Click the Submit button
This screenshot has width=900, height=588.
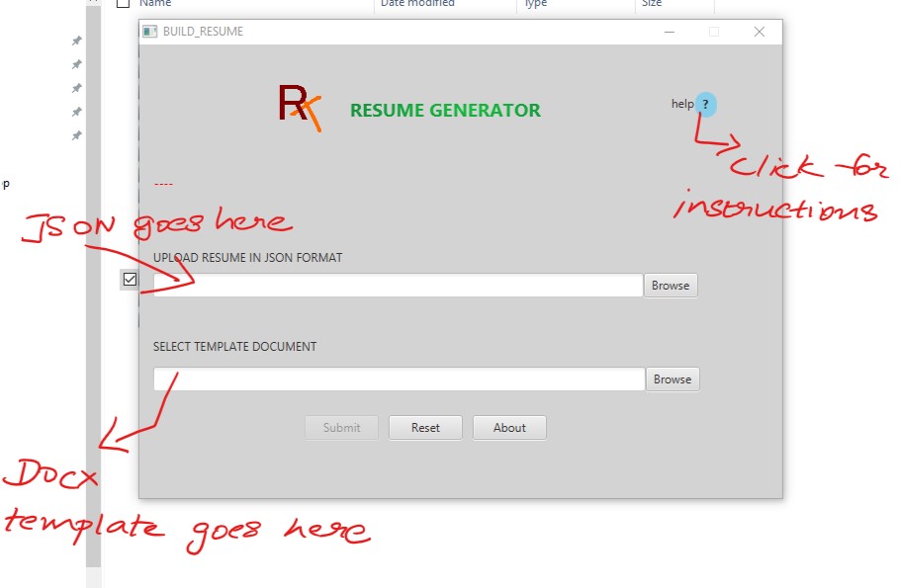341,427
